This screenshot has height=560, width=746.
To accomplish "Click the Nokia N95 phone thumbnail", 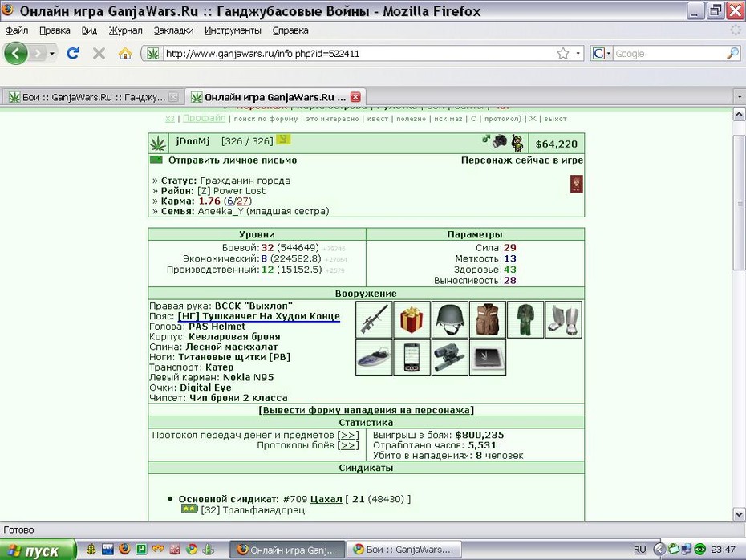I will coord(412,358).
